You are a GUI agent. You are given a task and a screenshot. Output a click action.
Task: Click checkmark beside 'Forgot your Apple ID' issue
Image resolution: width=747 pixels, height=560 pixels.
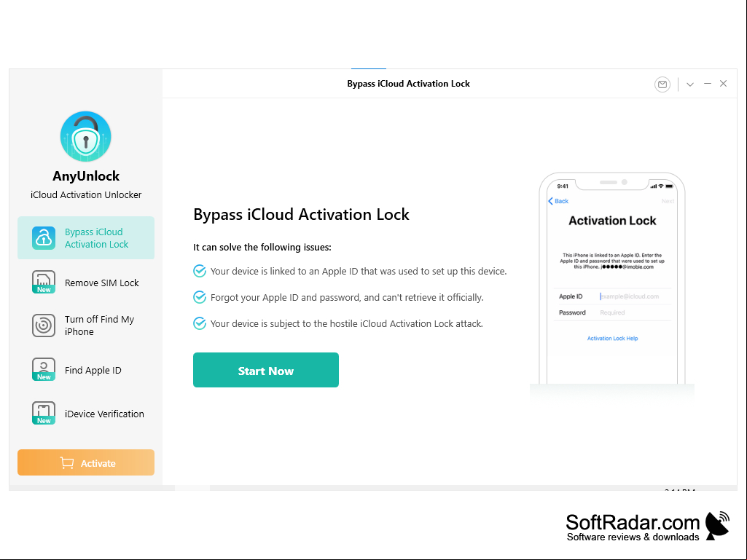pos(200,297)
